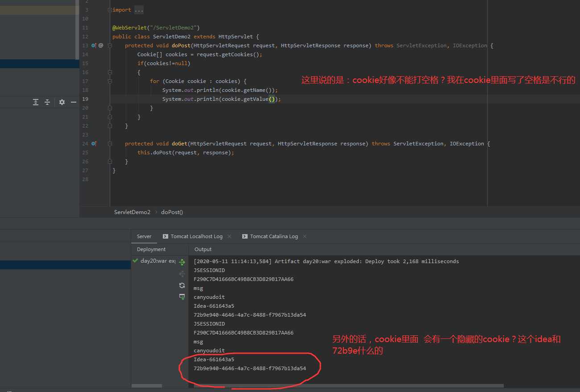Click the fold end marker on line 20
The image size is (580, 392).
click(x=110, y=108)
